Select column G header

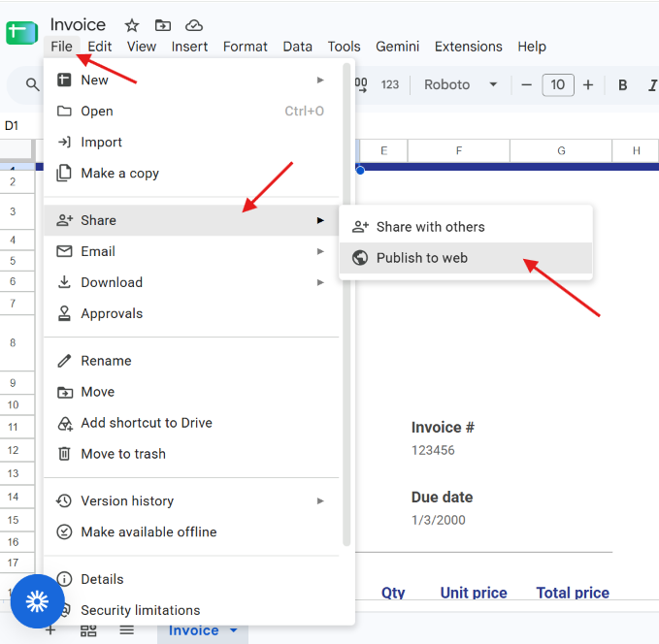point(561,150)
